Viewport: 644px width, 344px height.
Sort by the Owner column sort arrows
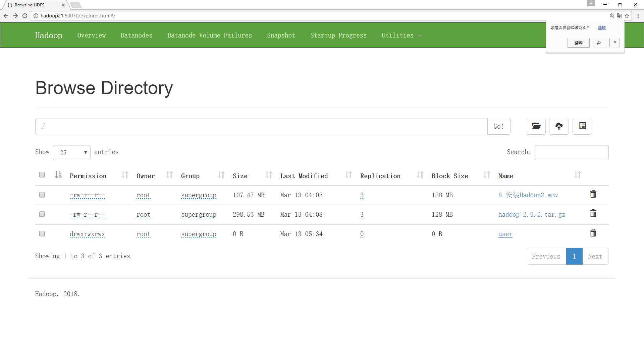pyautogui.click(x=170, y=175)
